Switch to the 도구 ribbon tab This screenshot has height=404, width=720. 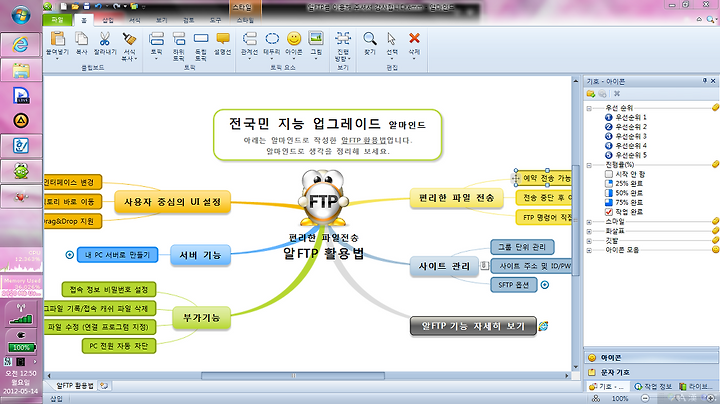(x=215, y=20)
